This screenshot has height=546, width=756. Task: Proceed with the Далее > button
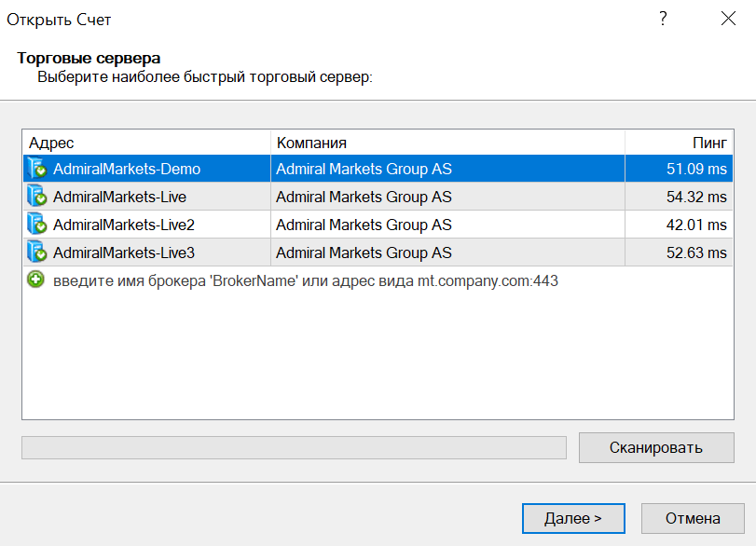[x=573, y=519]
